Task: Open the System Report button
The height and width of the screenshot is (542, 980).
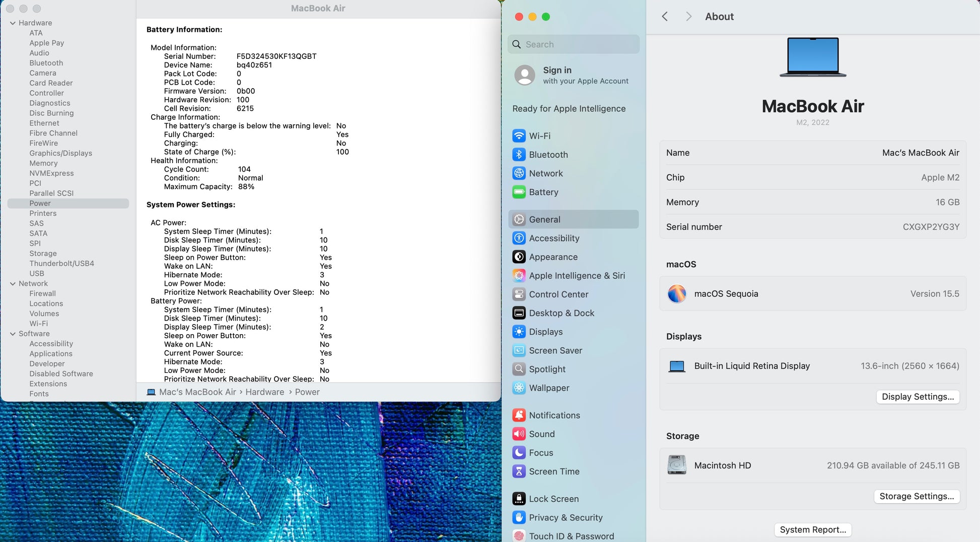Action: (812, 529)
